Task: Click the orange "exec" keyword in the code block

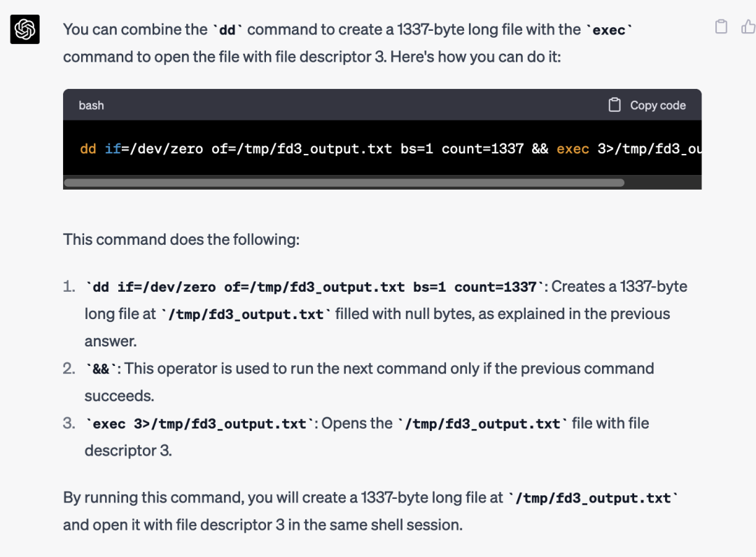Action: coord(573,149)
